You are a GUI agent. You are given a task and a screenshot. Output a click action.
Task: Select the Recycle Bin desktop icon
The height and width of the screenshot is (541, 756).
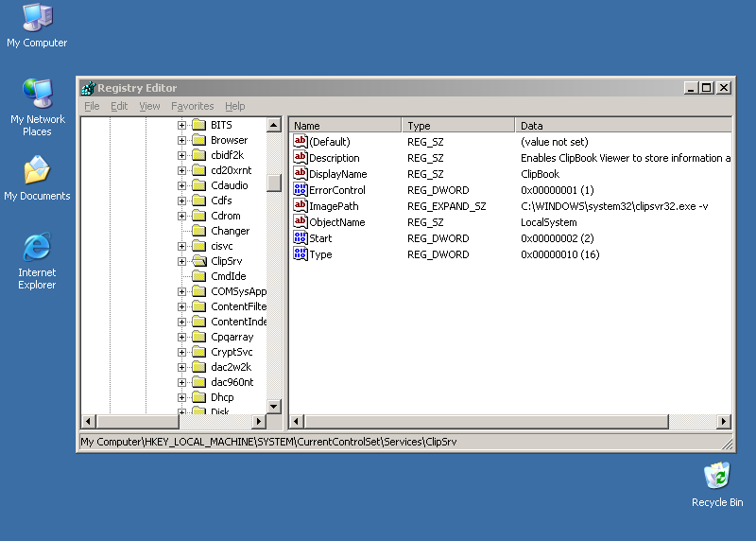[x=717, y=484]
